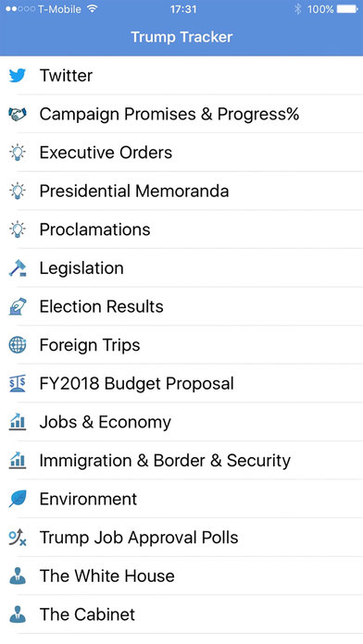
Task: Tap the ballot icon for Election Results
Action: click(18, 306)
